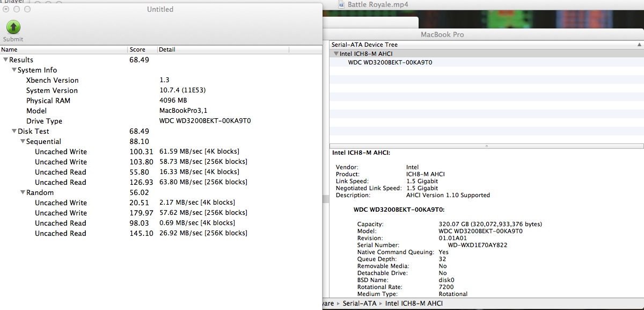Collapse the Disk Test section
The image size is (644, 310).
coord(14,131)
